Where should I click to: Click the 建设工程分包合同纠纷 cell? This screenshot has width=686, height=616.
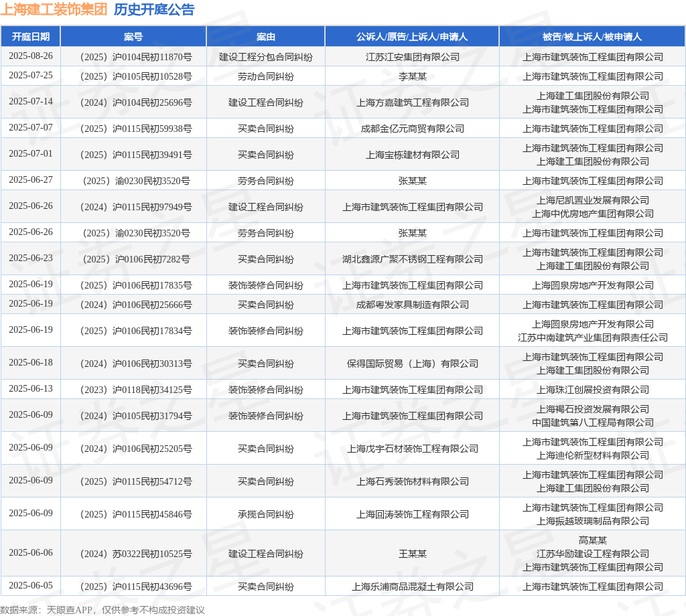pos(265,57)
